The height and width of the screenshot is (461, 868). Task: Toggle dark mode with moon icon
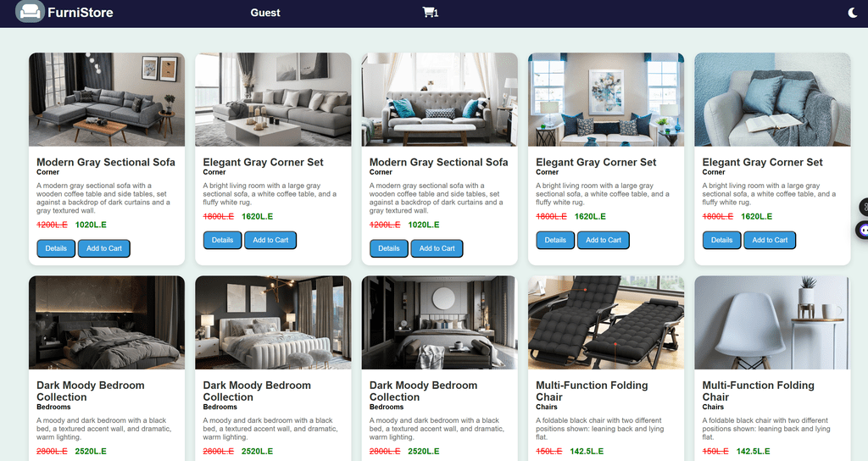[853, 12]
